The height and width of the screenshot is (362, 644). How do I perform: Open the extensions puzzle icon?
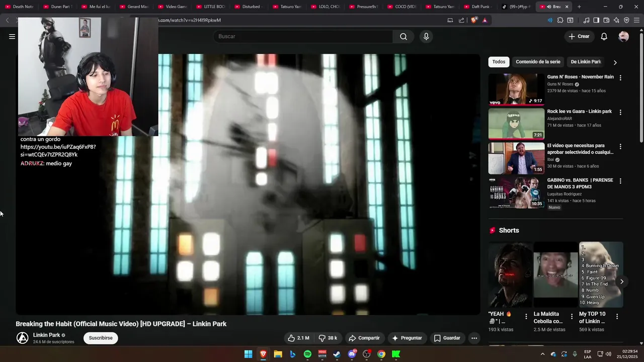tap(560, 20)
